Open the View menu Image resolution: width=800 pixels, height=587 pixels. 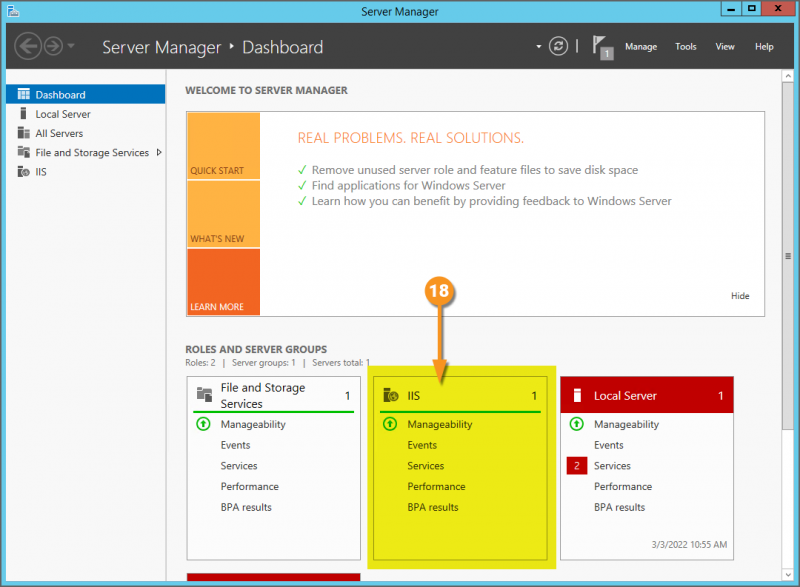pos(724,46)
